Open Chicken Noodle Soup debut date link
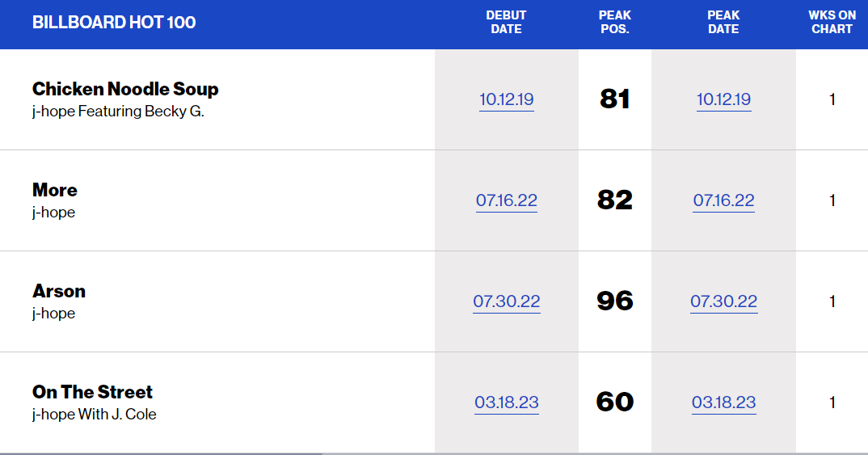 coord(506,99)
